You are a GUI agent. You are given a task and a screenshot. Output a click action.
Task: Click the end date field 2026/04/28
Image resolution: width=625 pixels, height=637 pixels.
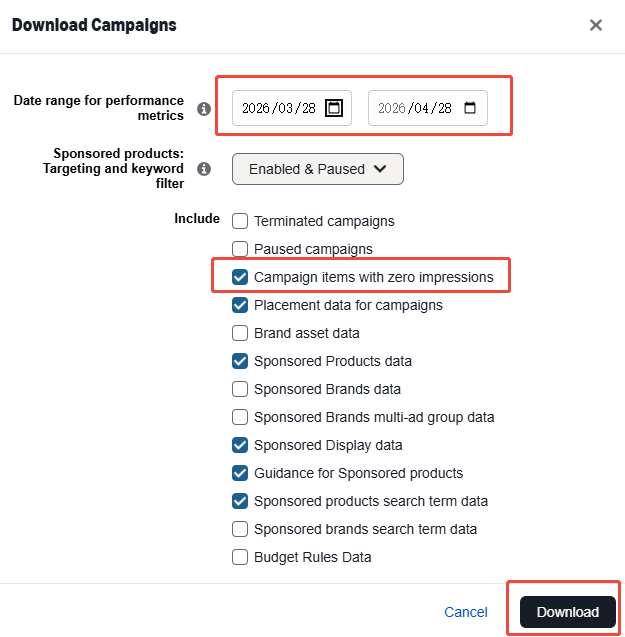[414, 108]
